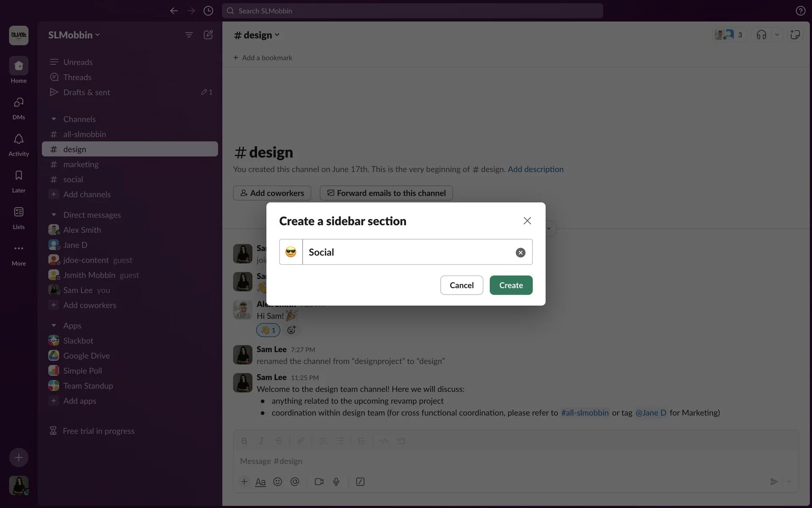Open the history clock icon
Viewport: 812px width, 508px height.
coord(208,11)
